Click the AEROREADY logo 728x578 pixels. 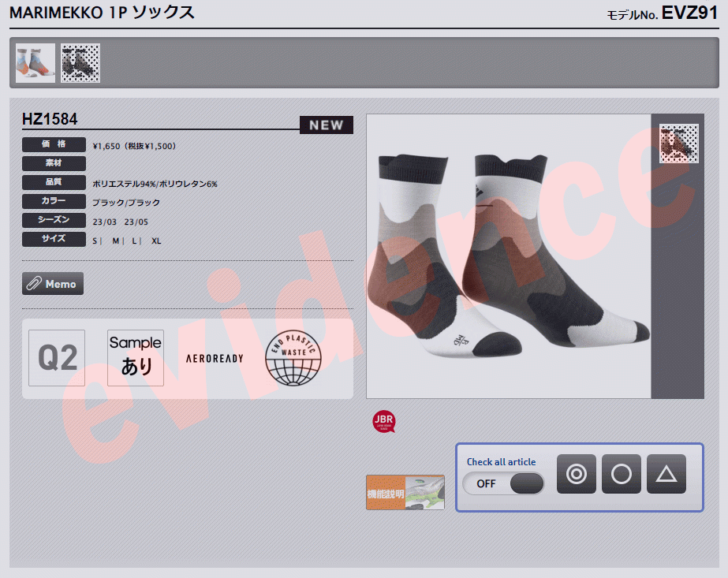click(x=215, y=359)
